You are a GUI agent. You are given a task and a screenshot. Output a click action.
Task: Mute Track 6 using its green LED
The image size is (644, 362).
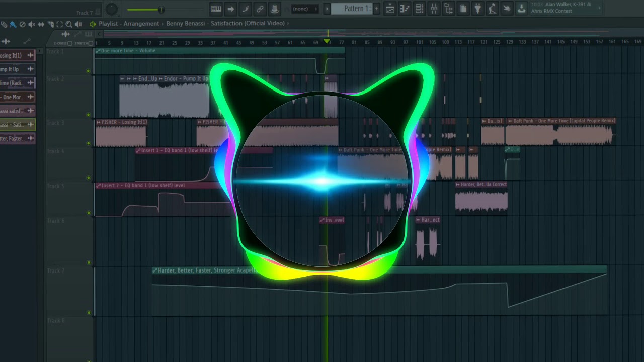(x=88, y=262)
